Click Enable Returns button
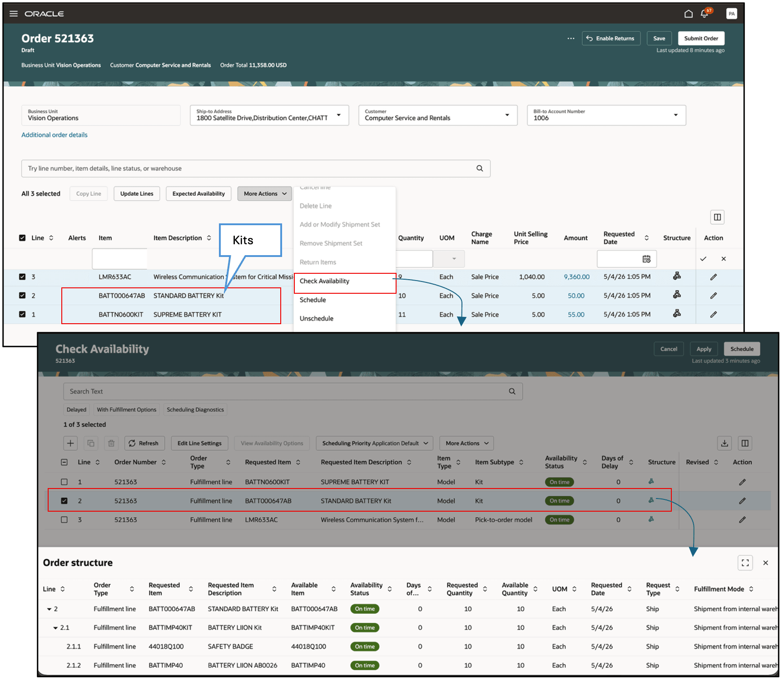 611,39
